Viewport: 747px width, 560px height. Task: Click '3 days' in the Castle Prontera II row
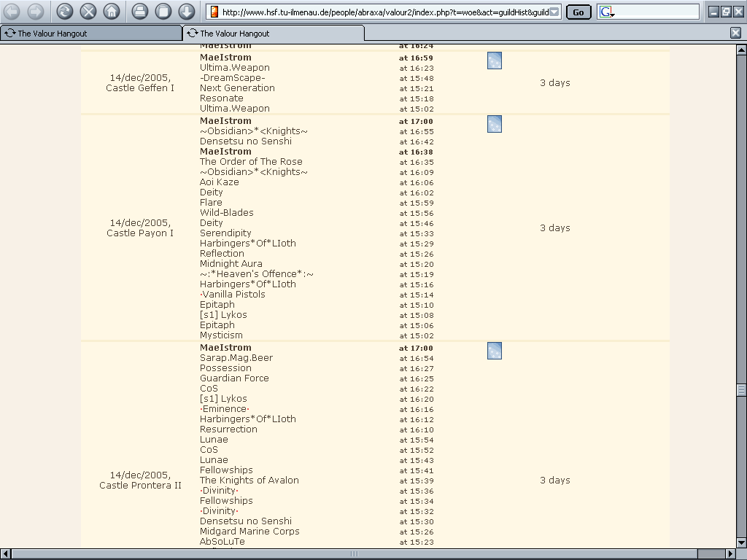pyautogui.click(x=555, y=480)
